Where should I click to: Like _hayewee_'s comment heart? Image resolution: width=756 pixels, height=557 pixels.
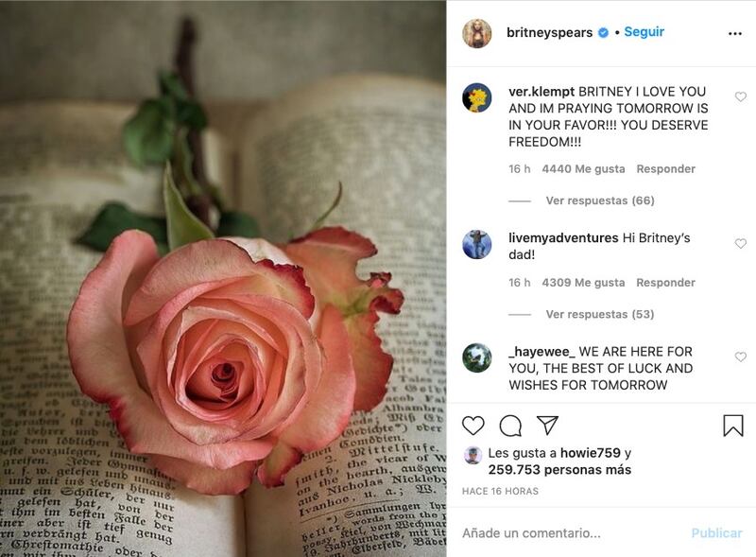741,357
